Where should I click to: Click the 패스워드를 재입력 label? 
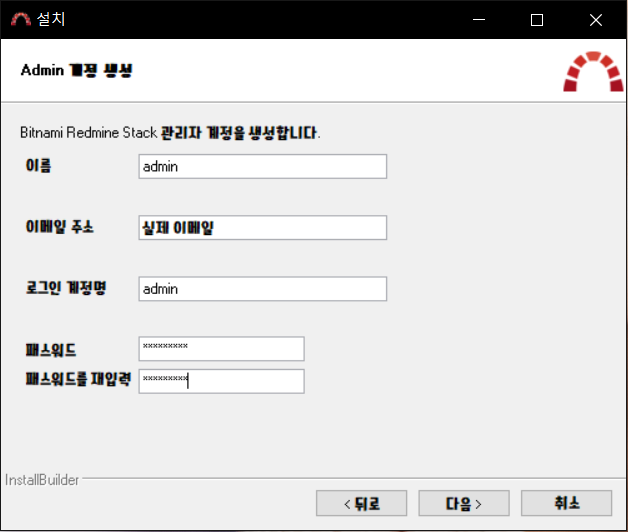[x=78, y=379]
